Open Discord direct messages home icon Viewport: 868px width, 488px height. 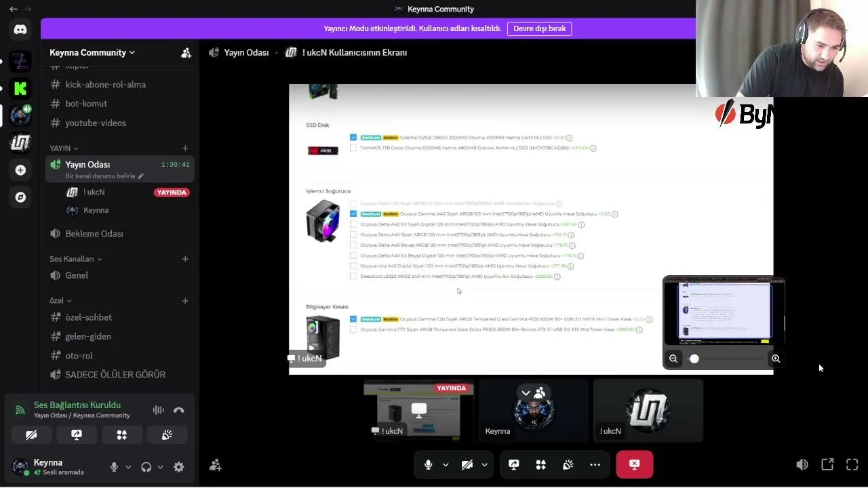coord(20,29)
